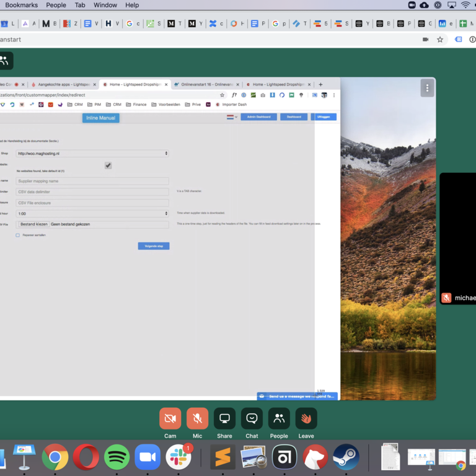Image resolution: width=476 pixels, height=476 pixels.
Task: Turn on the camera with Cam button
Action: click(170, 419)
